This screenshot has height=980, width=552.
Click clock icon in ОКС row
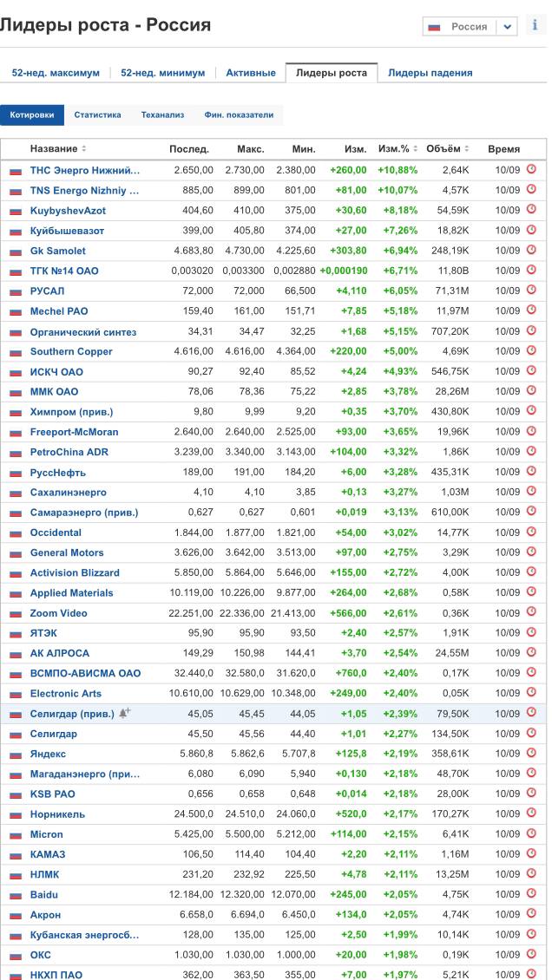[x=531, y=954]
